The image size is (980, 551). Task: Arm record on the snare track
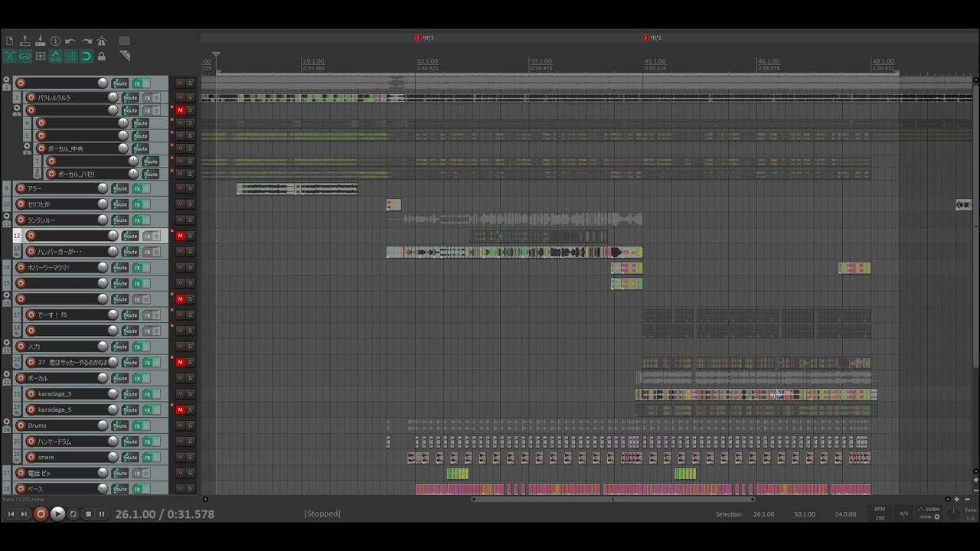(x=31, y=457)
